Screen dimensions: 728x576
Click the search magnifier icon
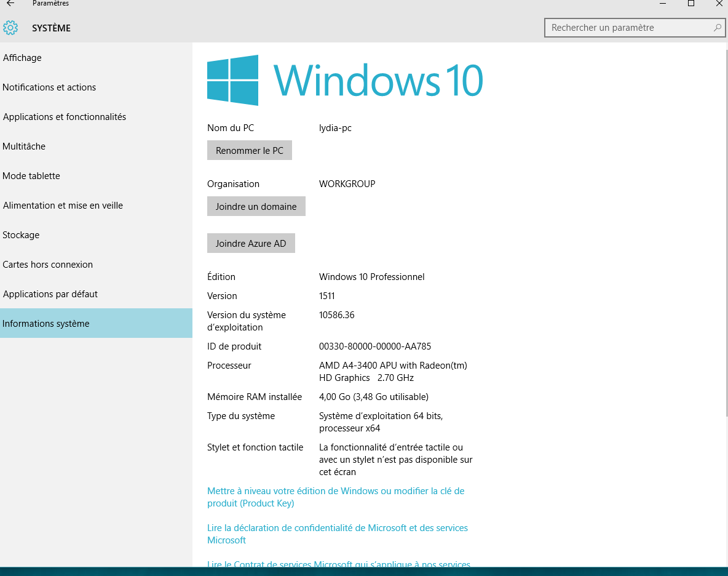717,28
